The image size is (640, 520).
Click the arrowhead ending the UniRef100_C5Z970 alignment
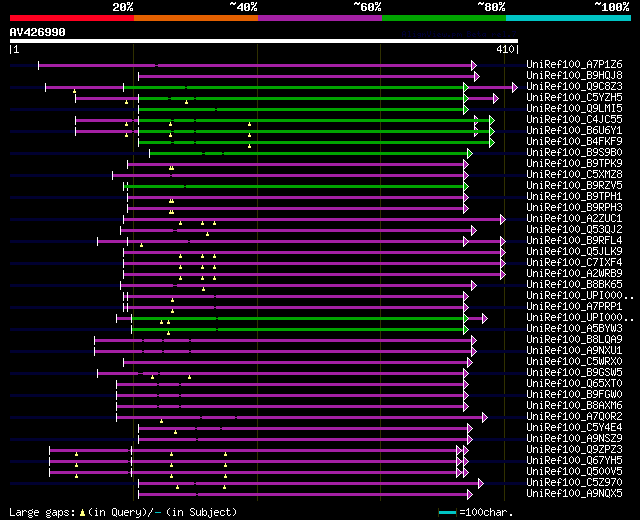tap(481, 484)
